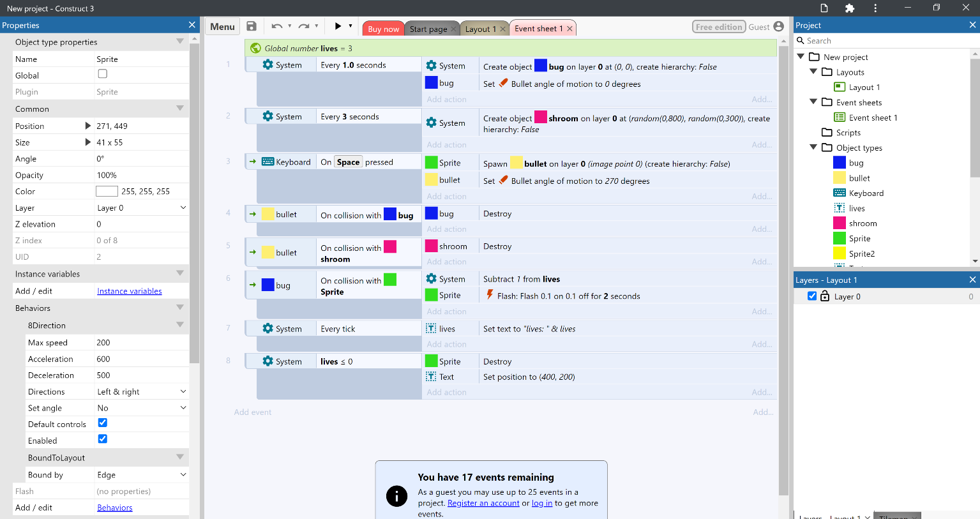Image resolution: width=980 pixels, height=519 pixels.
Task: Click the Undo arrow icon
Action: click(276, 26)
